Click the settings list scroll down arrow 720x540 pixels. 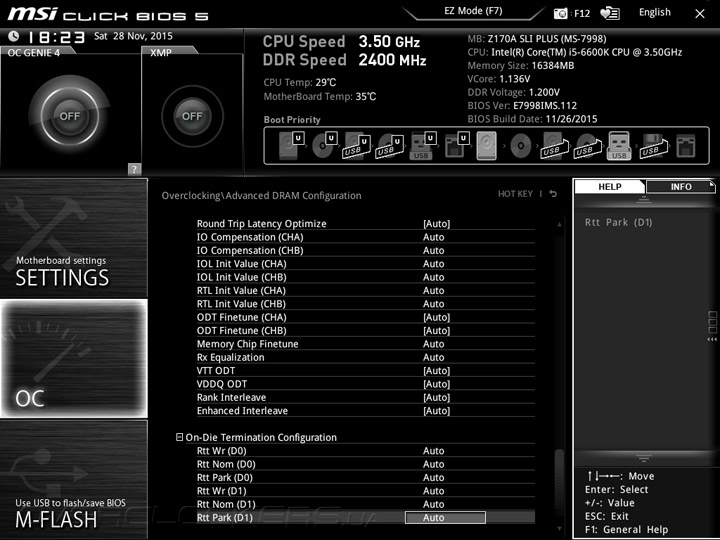point(559,529)
